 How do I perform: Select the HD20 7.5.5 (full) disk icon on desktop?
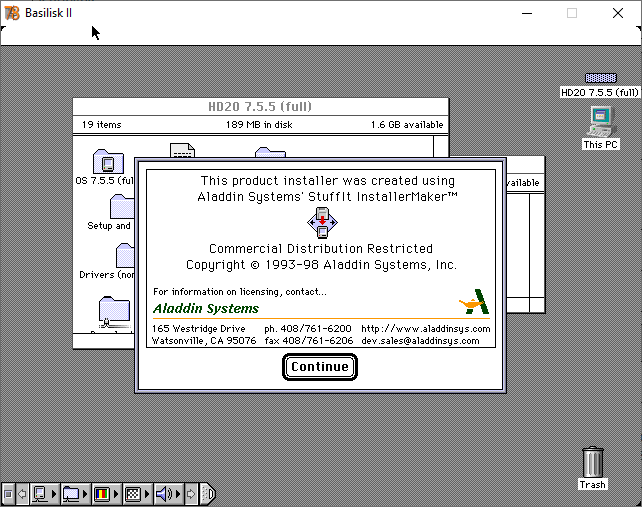pos(600,78)
